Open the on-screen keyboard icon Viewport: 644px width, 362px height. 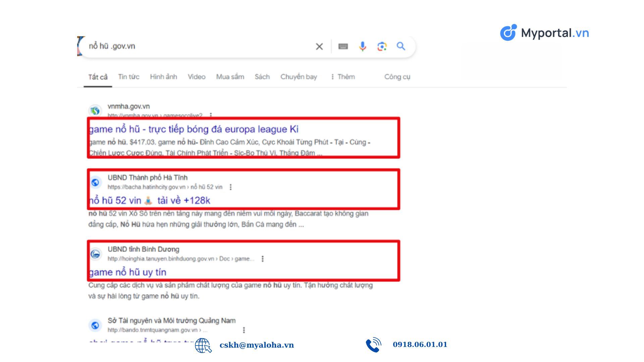(343, 46)
